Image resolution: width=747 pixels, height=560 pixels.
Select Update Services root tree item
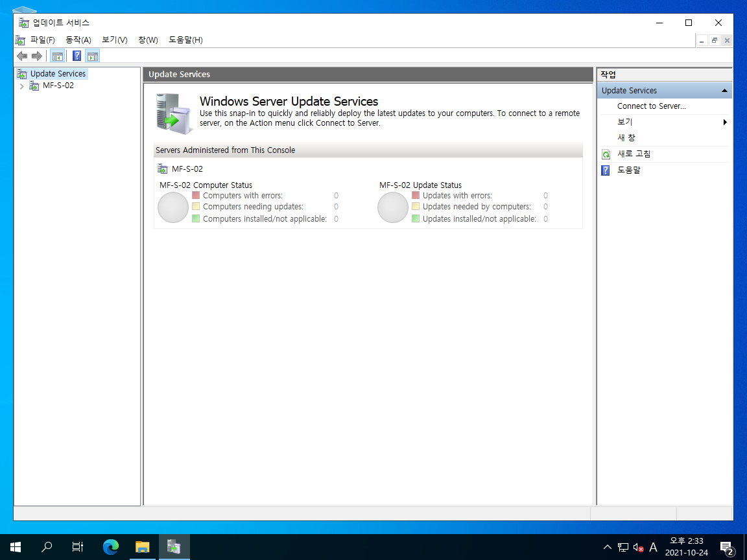[58, 74]
